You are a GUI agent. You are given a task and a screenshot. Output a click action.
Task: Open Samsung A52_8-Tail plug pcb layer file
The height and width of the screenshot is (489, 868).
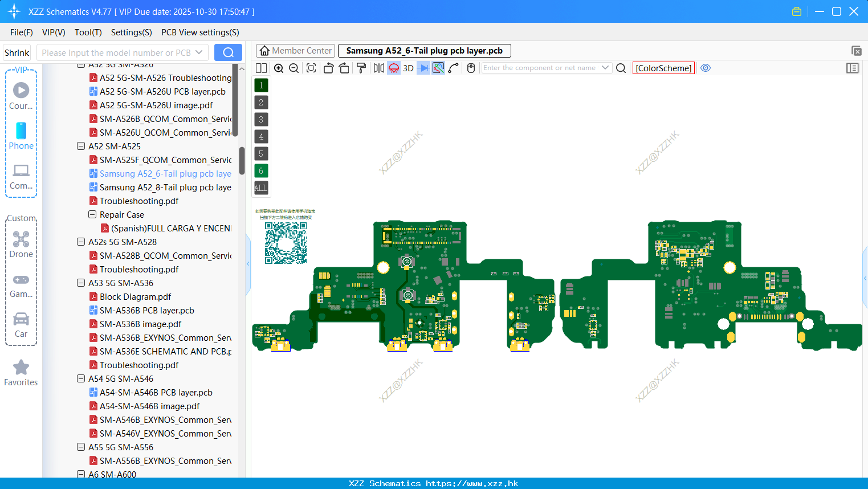click(161, 187)
